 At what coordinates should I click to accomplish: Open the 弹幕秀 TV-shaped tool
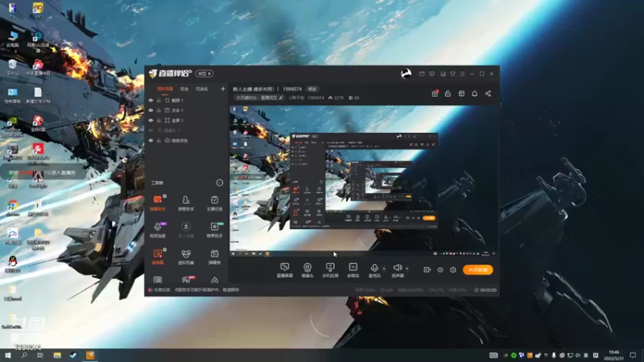pos(214,257)
